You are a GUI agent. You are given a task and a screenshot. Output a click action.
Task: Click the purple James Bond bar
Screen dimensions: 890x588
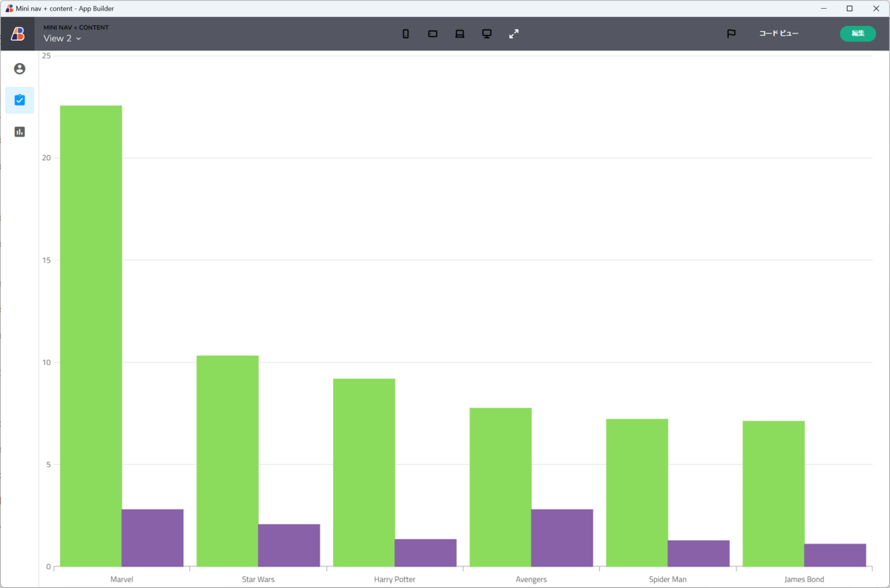834,555
